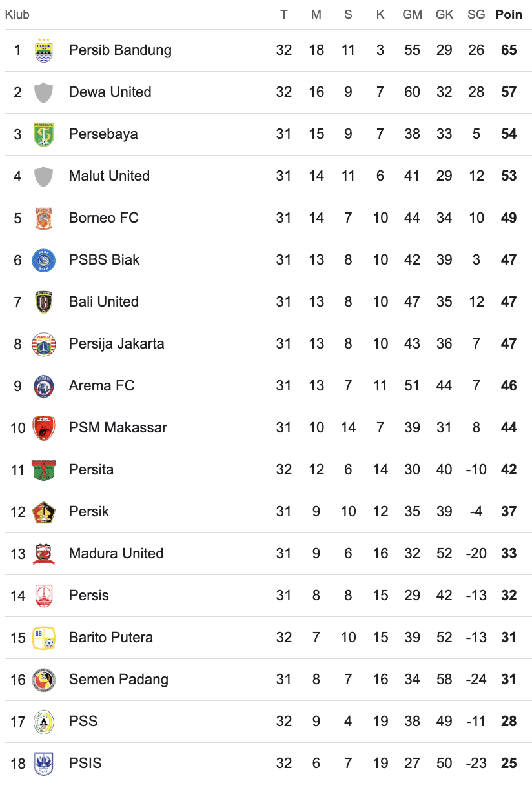
Task: Click the SG column header
Action: 476,14
